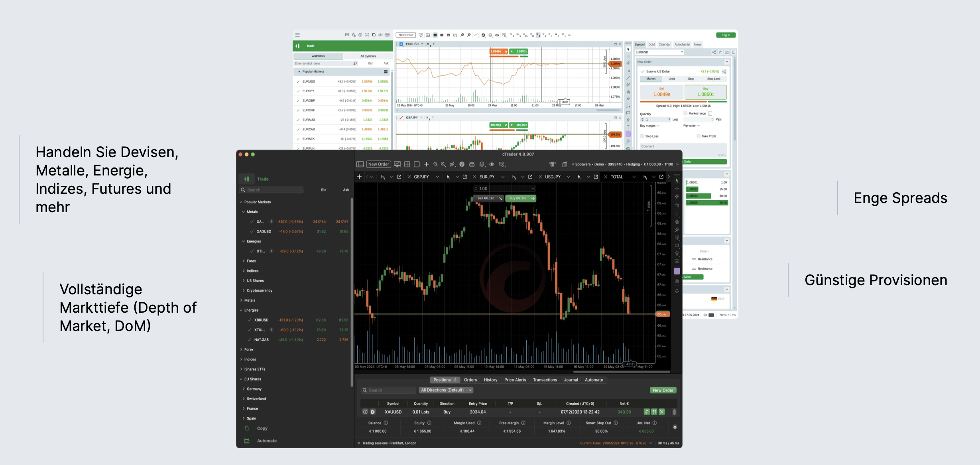Open the Transactions tab
980x465 pixels.
(545, 380)
